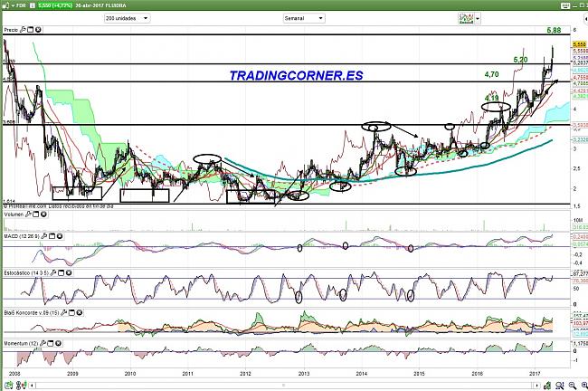Maximize the MACD panel
Viewport: 588px width, 391px height.
(52, 236)
